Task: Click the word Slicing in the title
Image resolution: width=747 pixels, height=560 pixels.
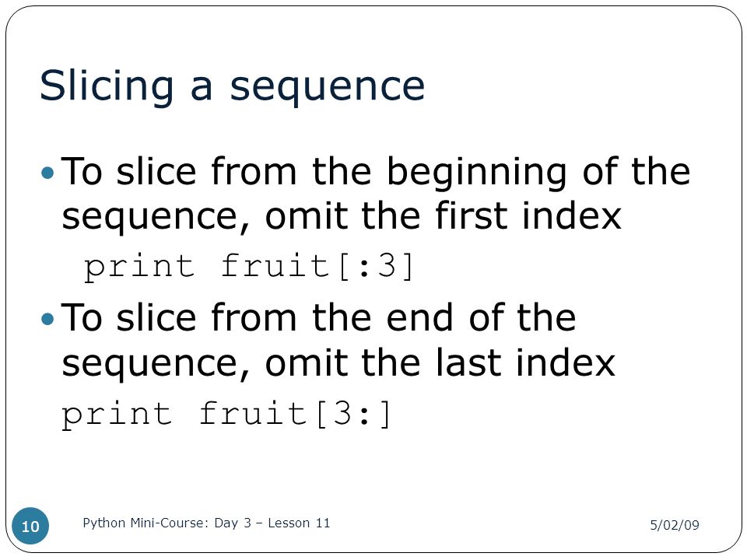Action: point(107,87)
